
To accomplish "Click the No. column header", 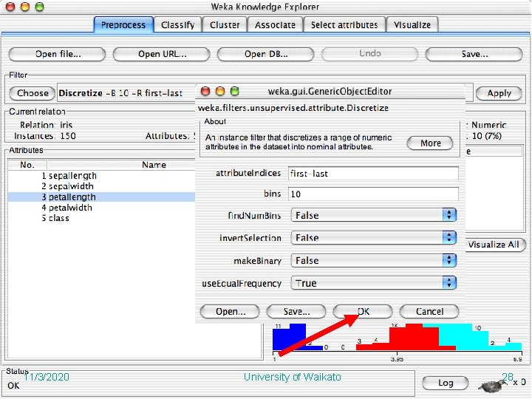I will [27, 165].
